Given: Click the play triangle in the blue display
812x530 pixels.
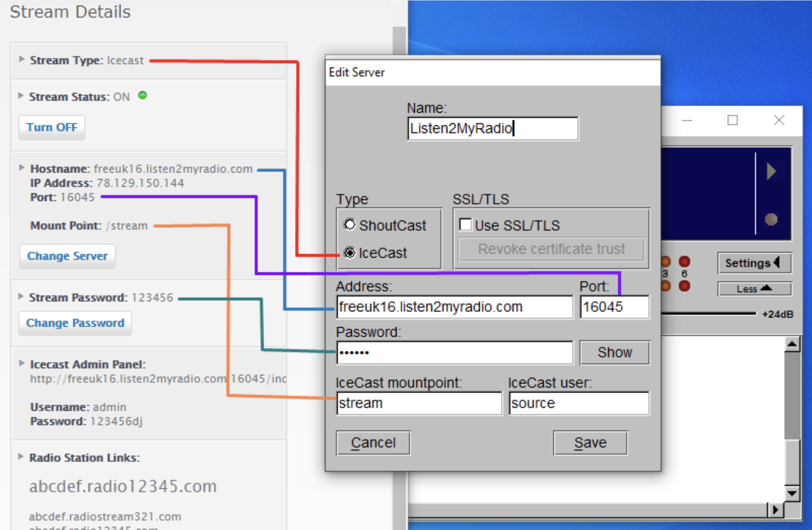Looking at the screenshot, I should [x=771, y=171].
